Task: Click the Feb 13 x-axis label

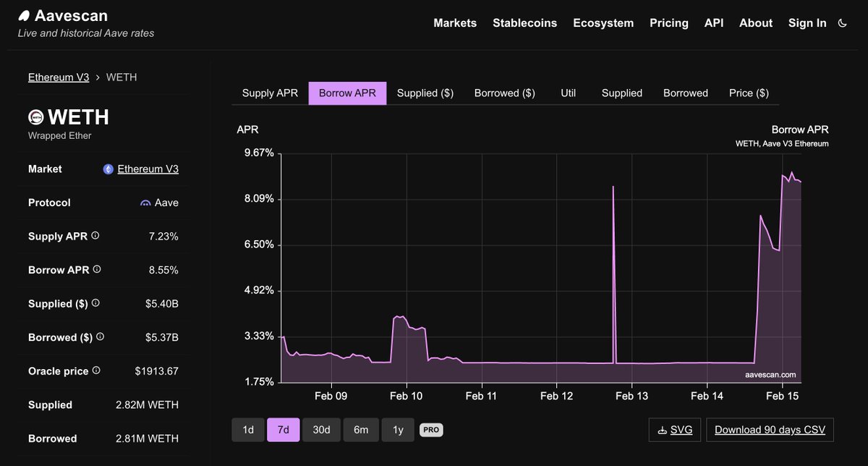Action: coord(631,396)
